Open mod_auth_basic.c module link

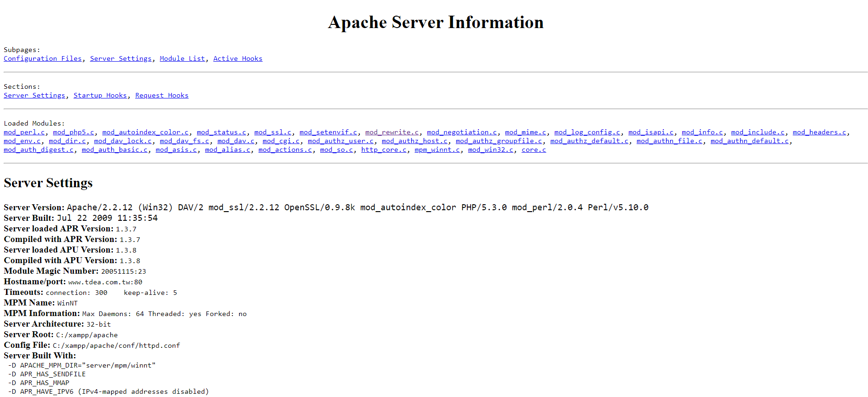(x=115, y=150)
